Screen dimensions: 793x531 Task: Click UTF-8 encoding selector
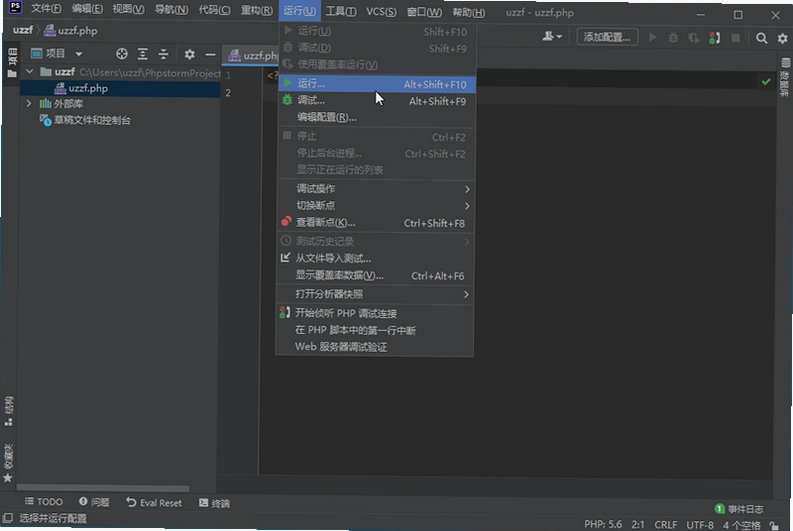(x=700, y=525)
